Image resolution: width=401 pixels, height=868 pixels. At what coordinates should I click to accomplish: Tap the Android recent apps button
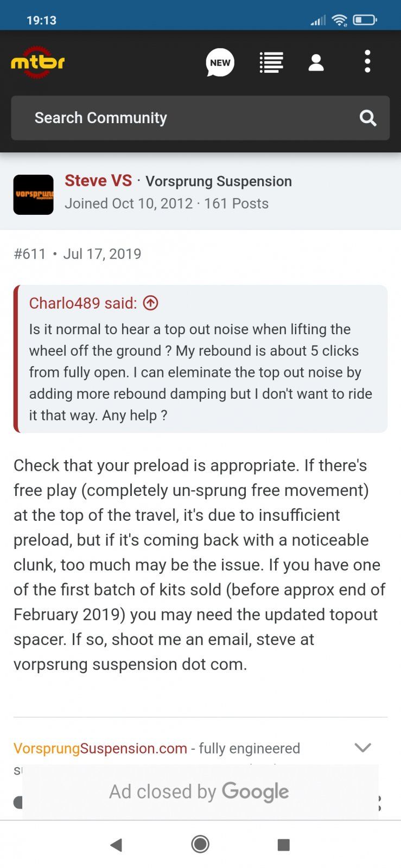click(x=283, y=845)
